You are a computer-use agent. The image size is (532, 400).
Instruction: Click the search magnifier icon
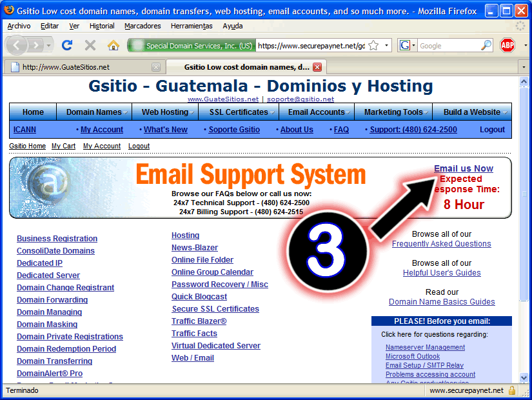coord(486,45)
